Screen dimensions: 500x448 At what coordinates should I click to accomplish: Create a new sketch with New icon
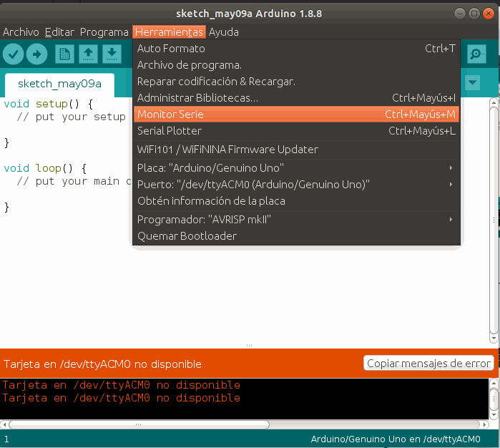tap(64, 54)
